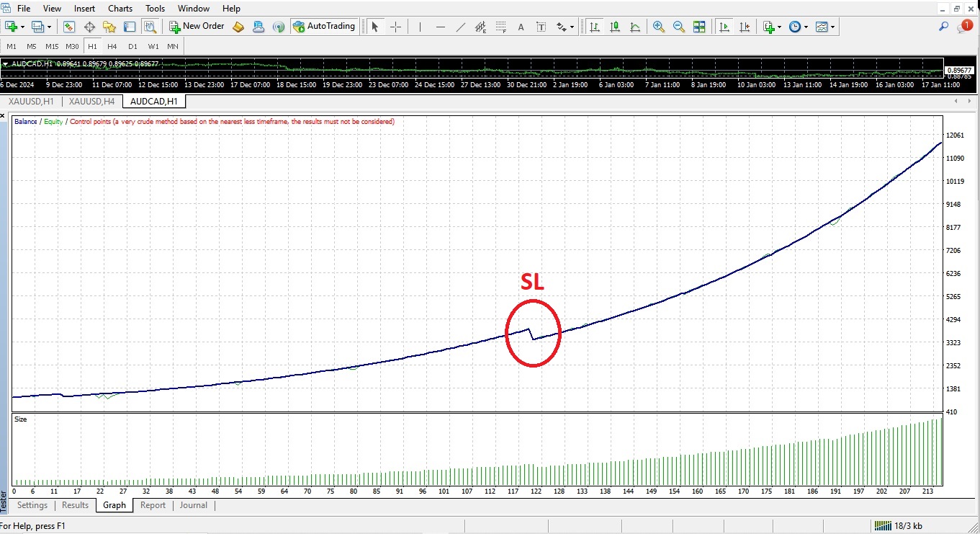Open the Data Window crosshair-circle icon
The image size is (980, 534).
click(90, 27)
